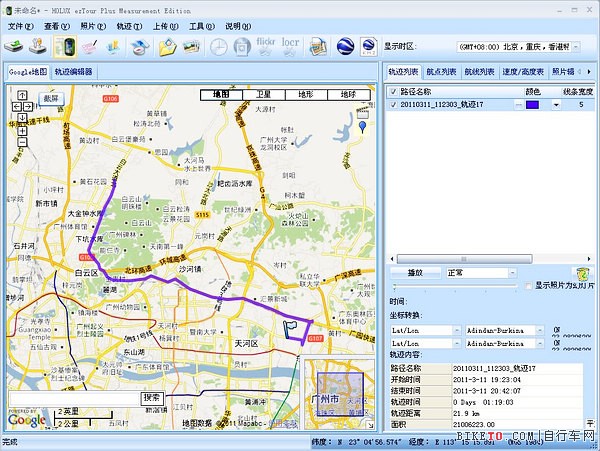
Task: Toggle the 路径名称 header select-all checkbox
Action: (x=393, y=90)
